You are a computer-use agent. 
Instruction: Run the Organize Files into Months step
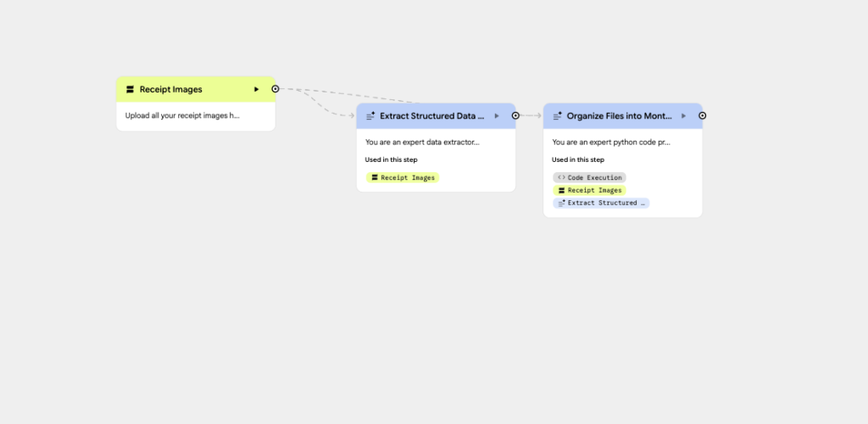click(684, 115)
